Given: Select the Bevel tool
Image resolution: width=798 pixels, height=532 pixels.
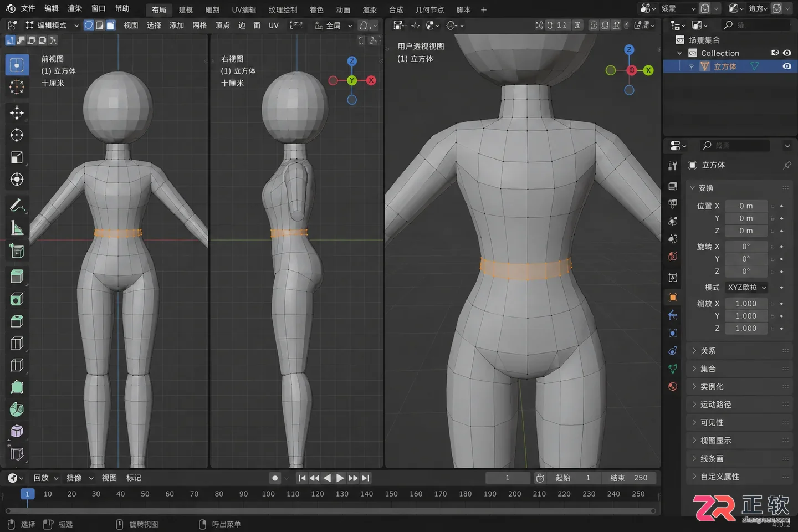Looking at the screenshot, I should (x=17, y=321).
